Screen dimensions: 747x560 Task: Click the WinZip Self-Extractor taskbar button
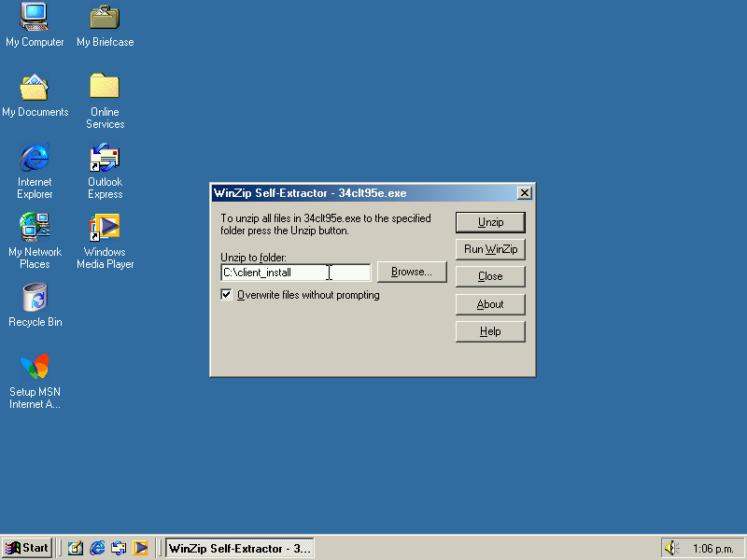240,548
